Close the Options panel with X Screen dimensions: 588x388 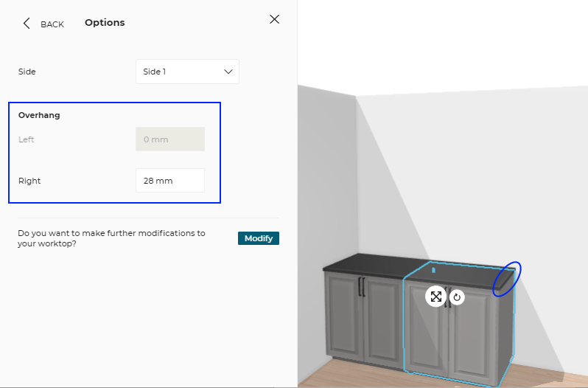tap(275, 19)
